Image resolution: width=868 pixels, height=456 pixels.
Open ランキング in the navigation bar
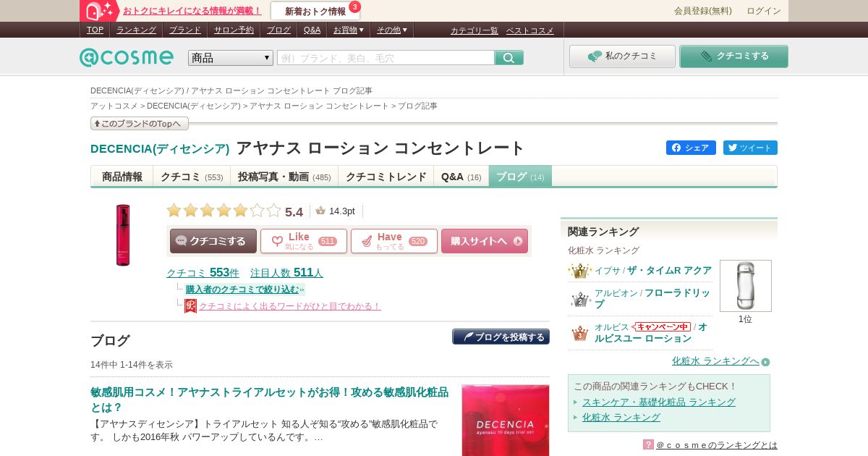[136, 30]
